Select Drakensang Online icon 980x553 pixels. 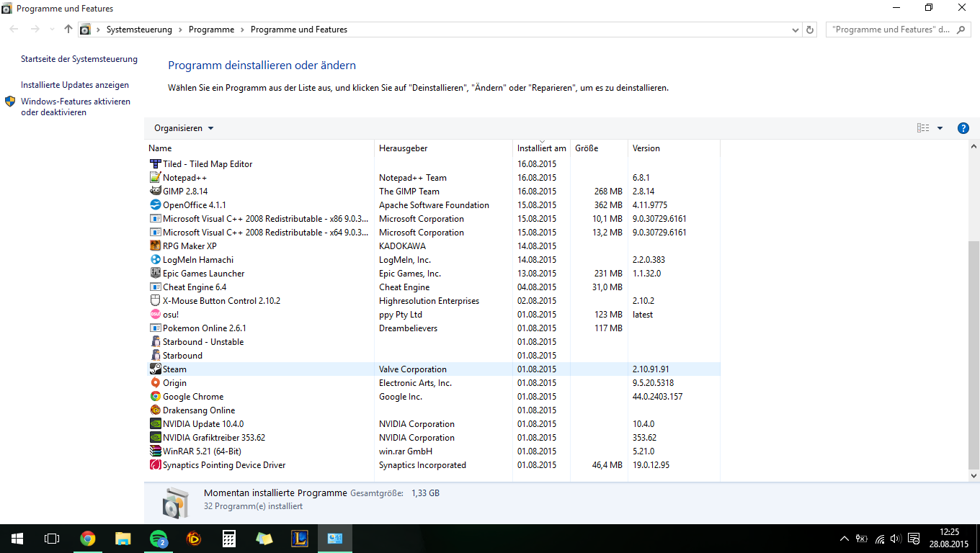[x=155, y=410]
